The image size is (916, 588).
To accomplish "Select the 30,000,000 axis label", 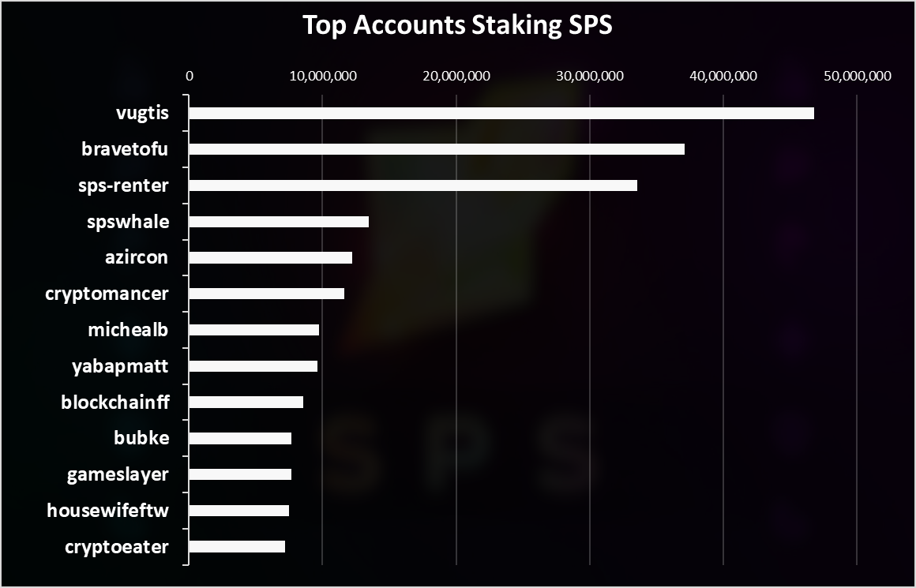I will tap(590, 76).
